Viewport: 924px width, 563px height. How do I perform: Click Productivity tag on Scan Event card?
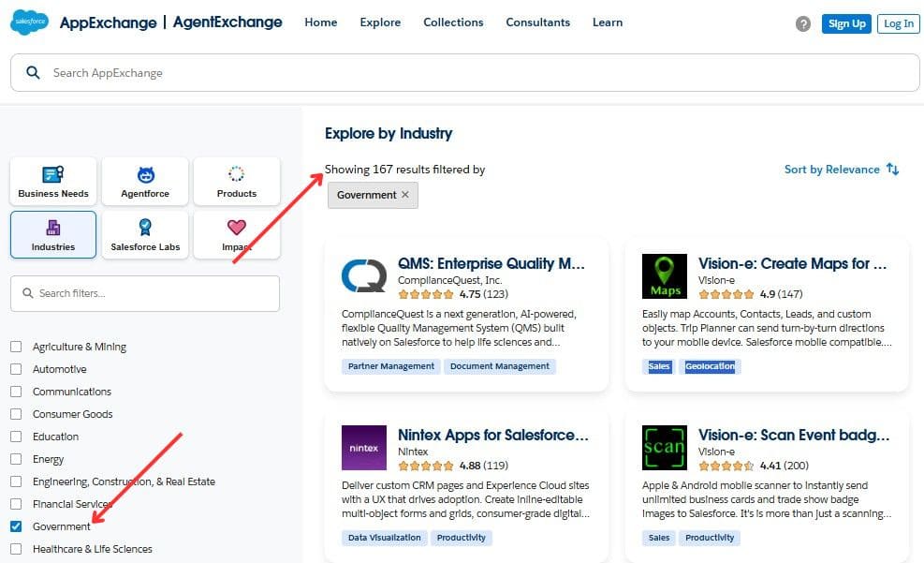coord(710,538)
